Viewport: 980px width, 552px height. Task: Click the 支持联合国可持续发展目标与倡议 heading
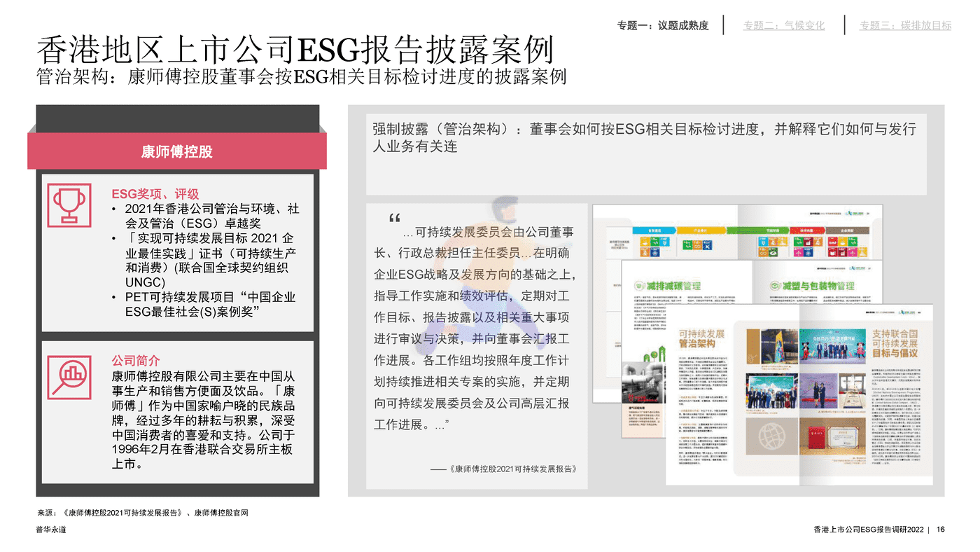coord(895,343)
